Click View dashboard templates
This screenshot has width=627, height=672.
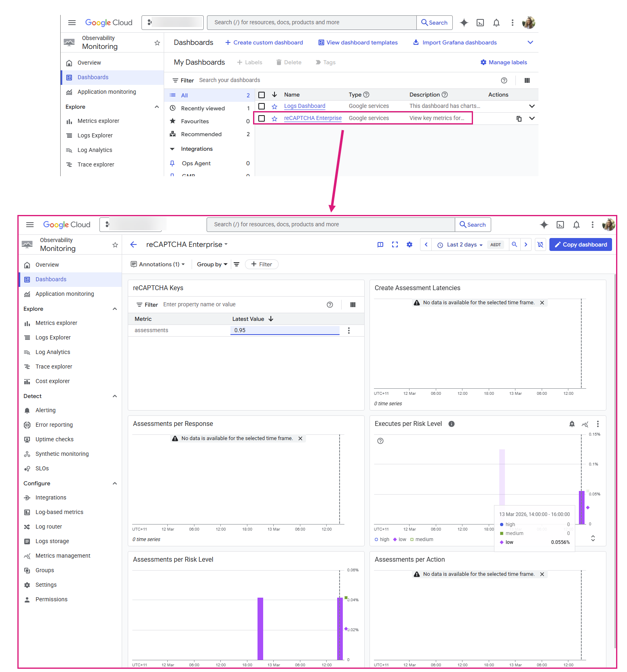(x=358, y=42)
